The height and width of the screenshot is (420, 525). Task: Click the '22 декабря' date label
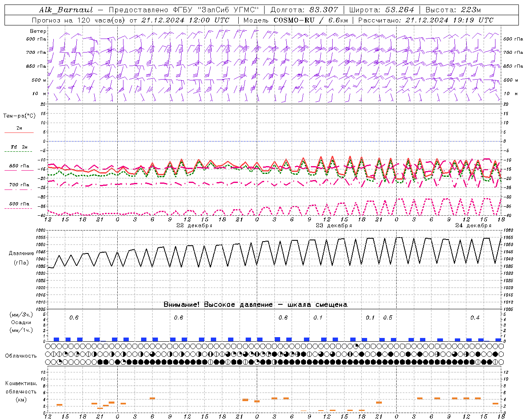coord(194,226)
